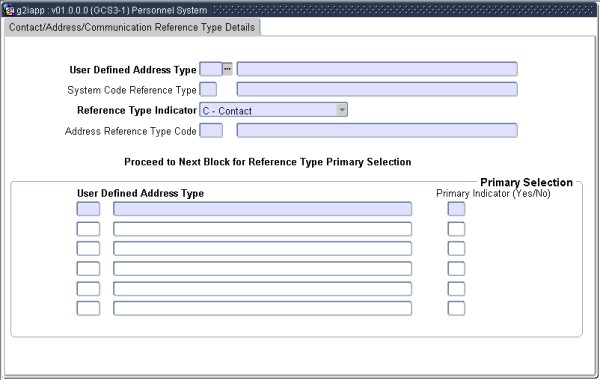600x380 pixels.
Task: Click sixth row Primary Indicator field
Action: click(457, 308)
